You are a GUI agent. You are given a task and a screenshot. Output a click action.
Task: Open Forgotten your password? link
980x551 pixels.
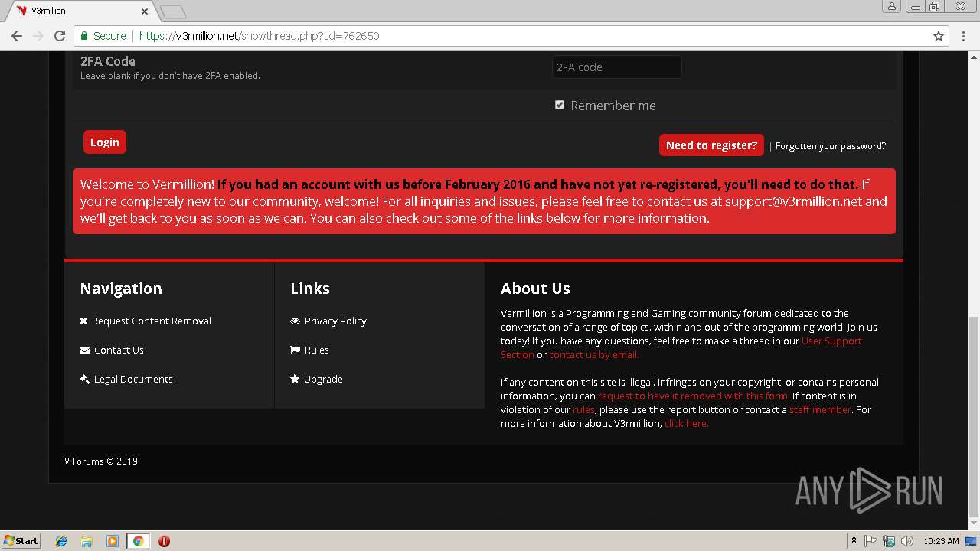click(x=831, y=146)
